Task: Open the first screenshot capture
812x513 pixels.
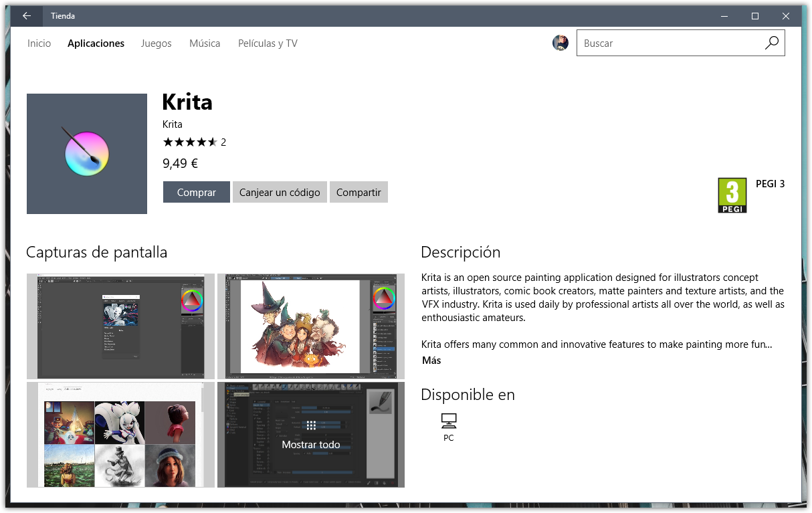Action: tap(120, 326)
